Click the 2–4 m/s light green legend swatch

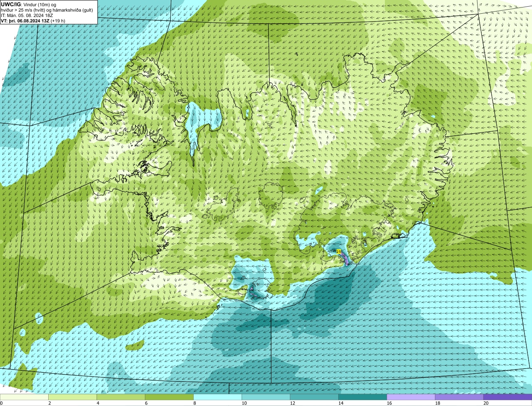tap(72, 397)
